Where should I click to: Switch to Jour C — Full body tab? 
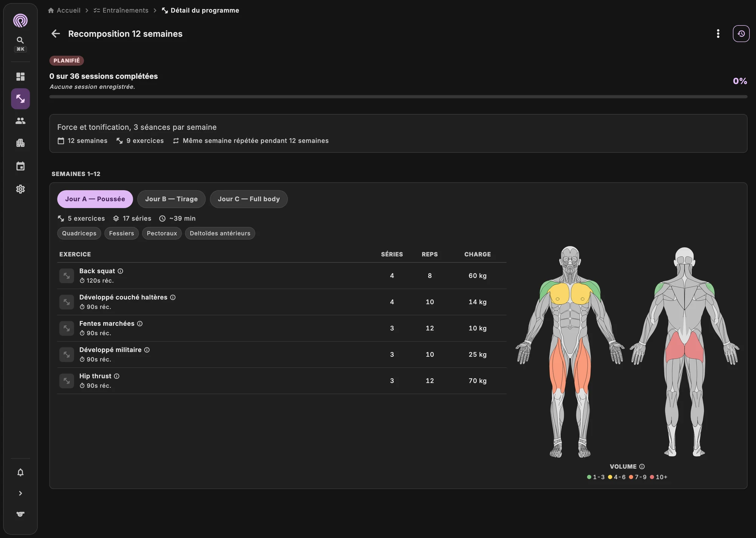click(249, 199)
